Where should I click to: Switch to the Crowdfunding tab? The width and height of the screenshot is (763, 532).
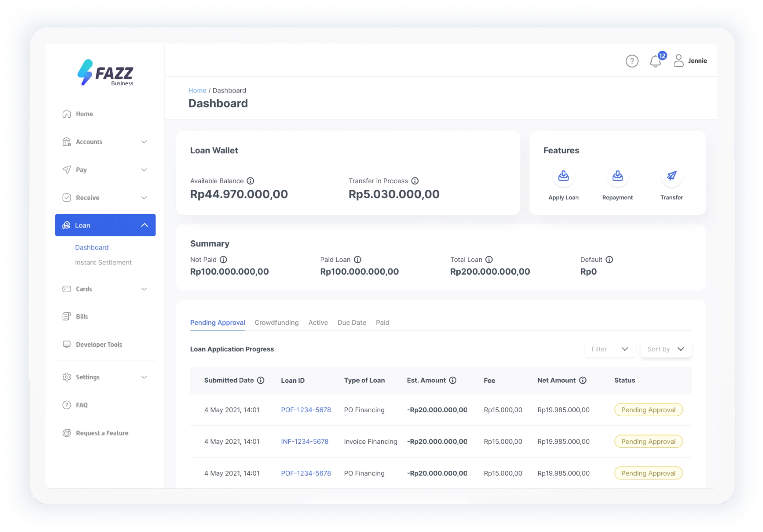pyautogui.click(x=276, y=322)
